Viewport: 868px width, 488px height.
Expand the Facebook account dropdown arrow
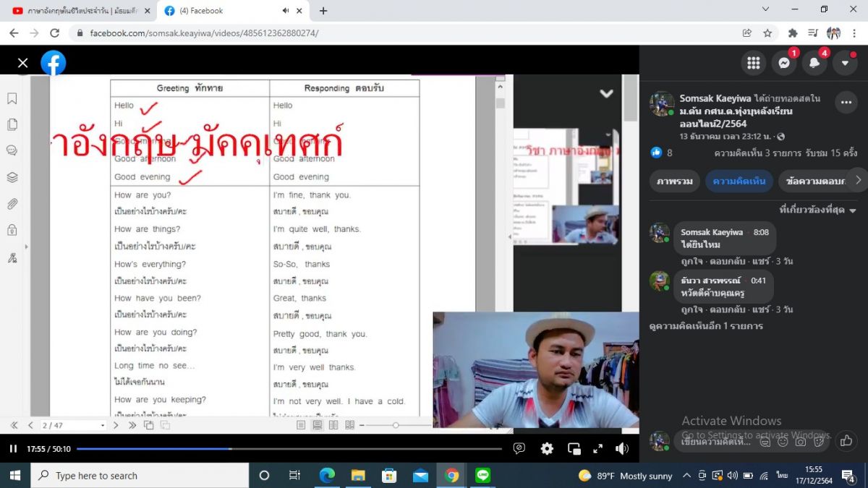845,63
